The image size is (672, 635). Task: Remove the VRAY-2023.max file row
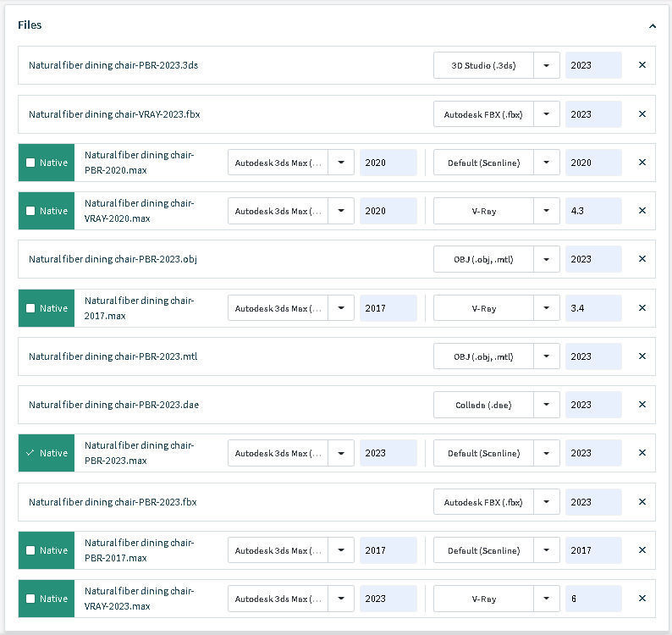point(642,599)
